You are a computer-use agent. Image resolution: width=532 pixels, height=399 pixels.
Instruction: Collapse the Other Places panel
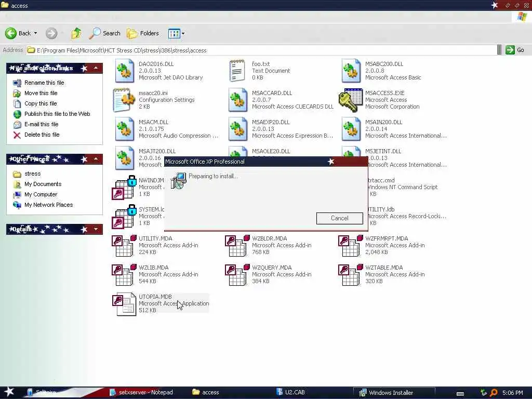tap(96, 159)
